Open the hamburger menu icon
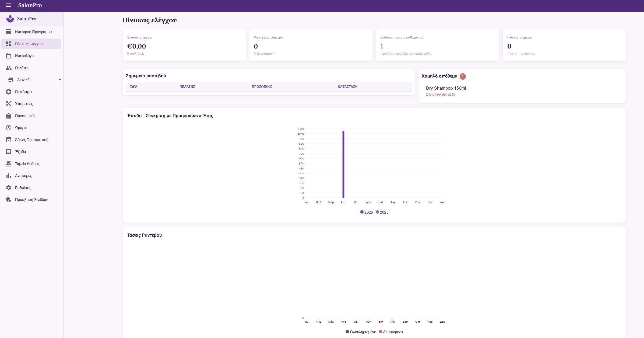The width and height of the screenshot is (644, 338). (x=9, y=5)
